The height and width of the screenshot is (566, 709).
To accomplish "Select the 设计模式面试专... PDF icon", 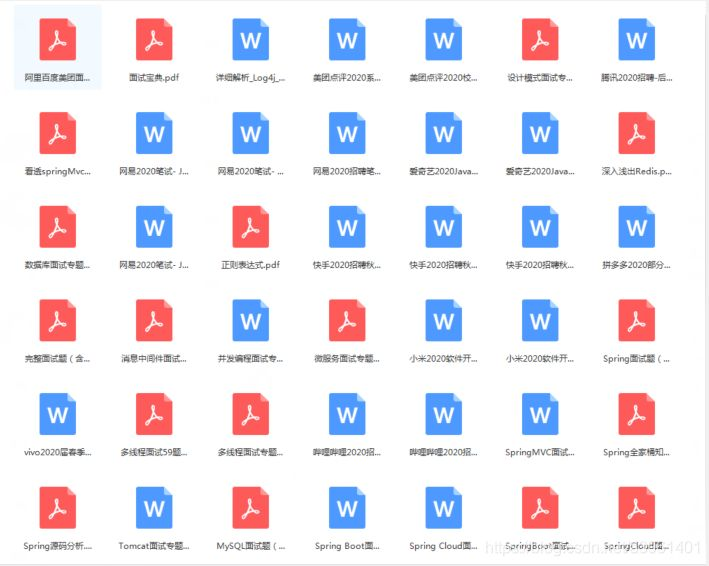I will (540, 39).
